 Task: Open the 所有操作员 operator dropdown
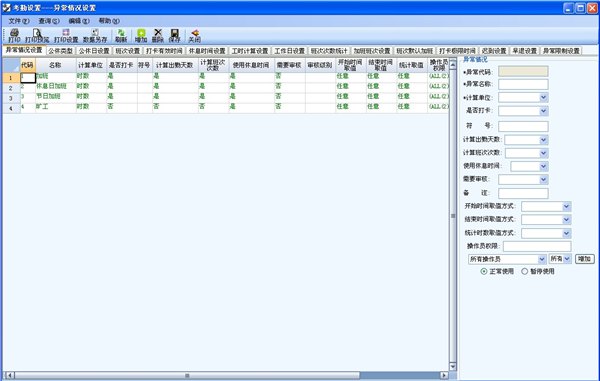click(541, 259)
